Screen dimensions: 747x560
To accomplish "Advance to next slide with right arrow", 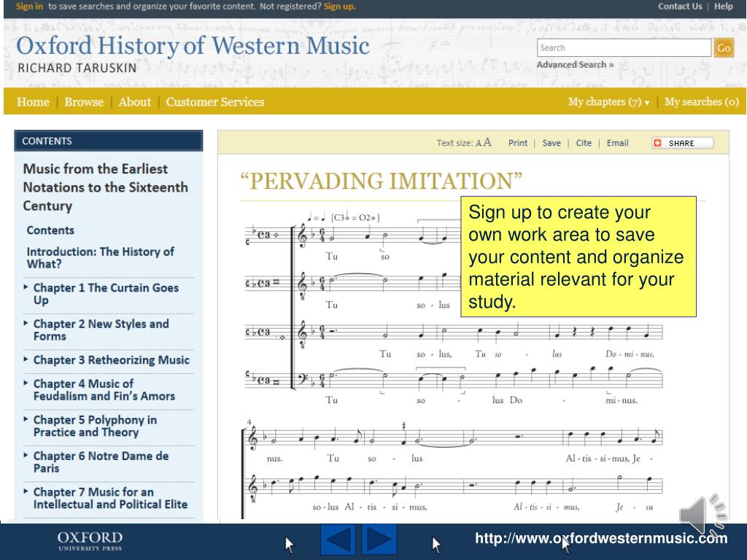I will pyautogui.click(x=379, y=540).
